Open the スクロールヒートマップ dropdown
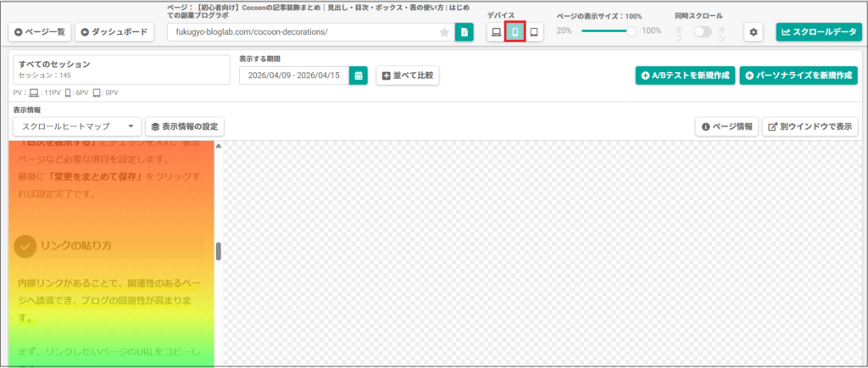The image size is (868, 368). point(77,126)
